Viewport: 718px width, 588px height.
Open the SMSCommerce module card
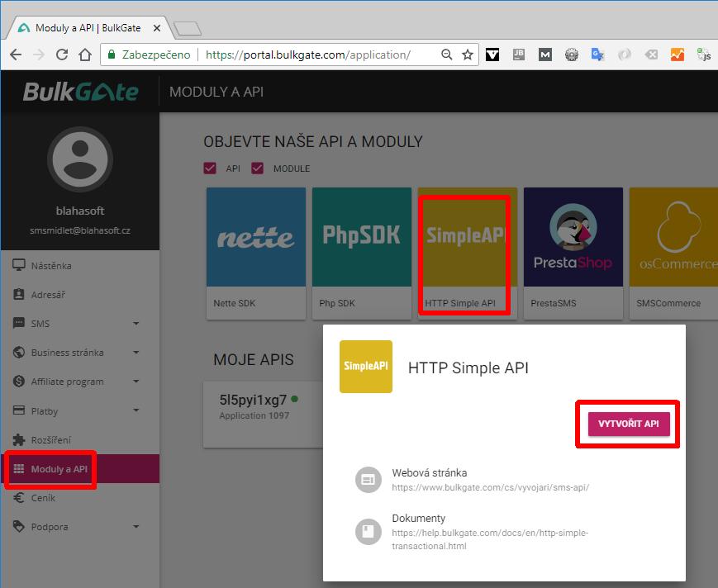pos(673,253)
